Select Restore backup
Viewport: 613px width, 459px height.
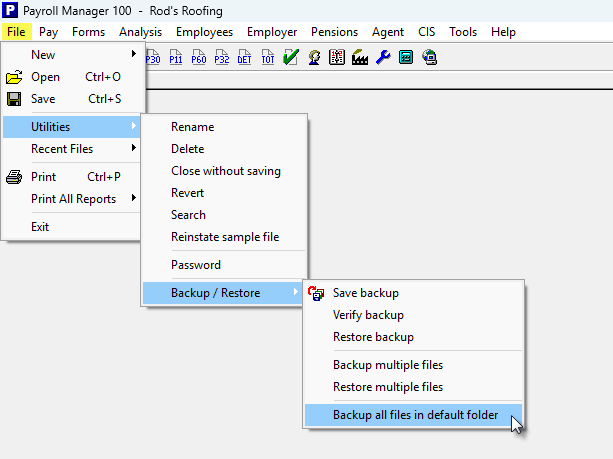click(413, 337)
